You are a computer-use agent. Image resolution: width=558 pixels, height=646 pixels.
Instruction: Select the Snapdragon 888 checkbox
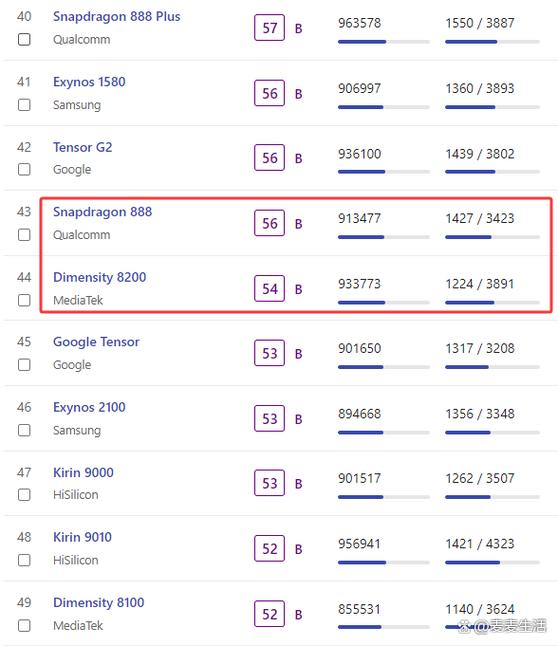pyautogui.click(x=24, y=235)
